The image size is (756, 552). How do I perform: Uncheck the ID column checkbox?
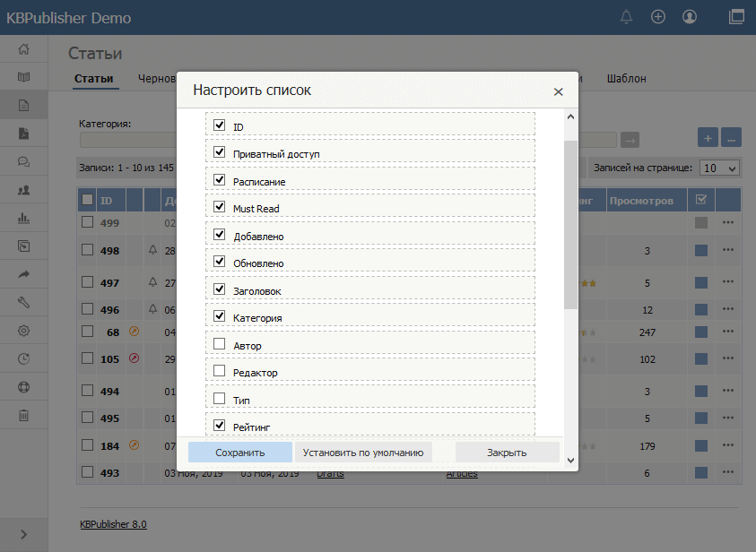pyautogui.click(x=220, y=125)
